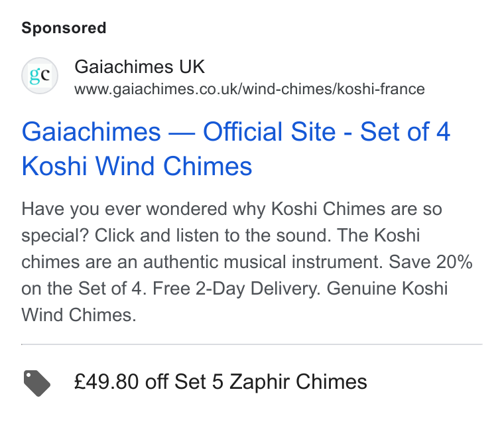The height and width of the screenshot is (422, 504).
Task: Click the ad description paragraph
Action: click(x=247, y=261)
